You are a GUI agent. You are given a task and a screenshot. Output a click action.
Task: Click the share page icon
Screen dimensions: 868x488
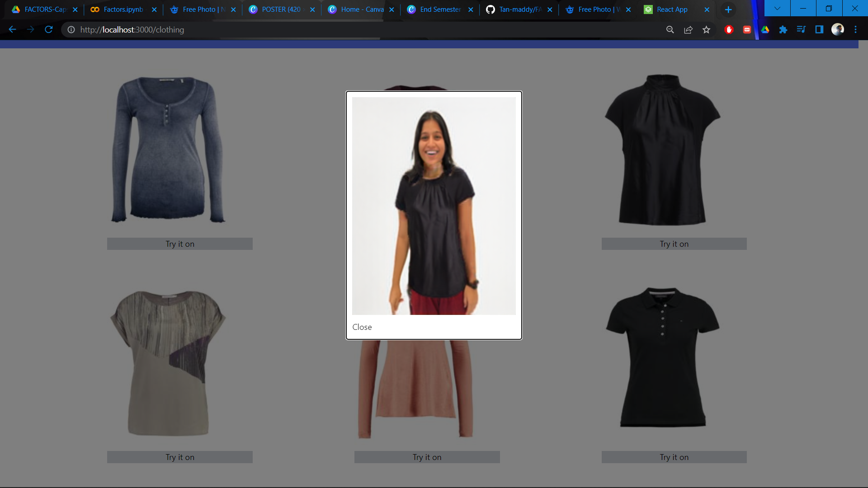point(688,30)
